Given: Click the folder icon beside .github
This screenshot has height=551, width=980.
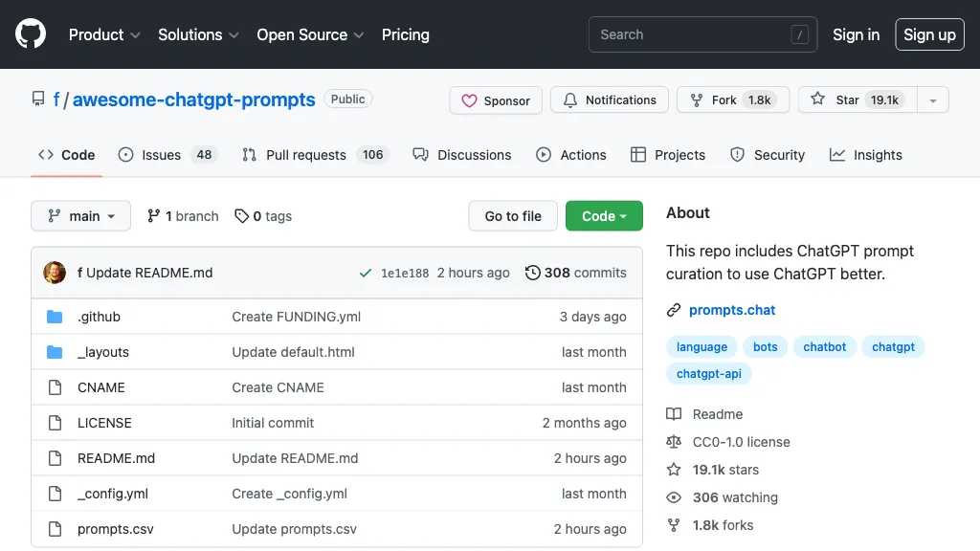Looking at the screenshot, I should point(55,317).
